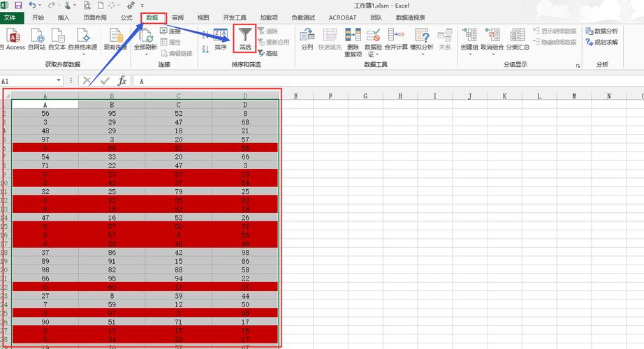Select the cell with value 79 in column C

178,191
